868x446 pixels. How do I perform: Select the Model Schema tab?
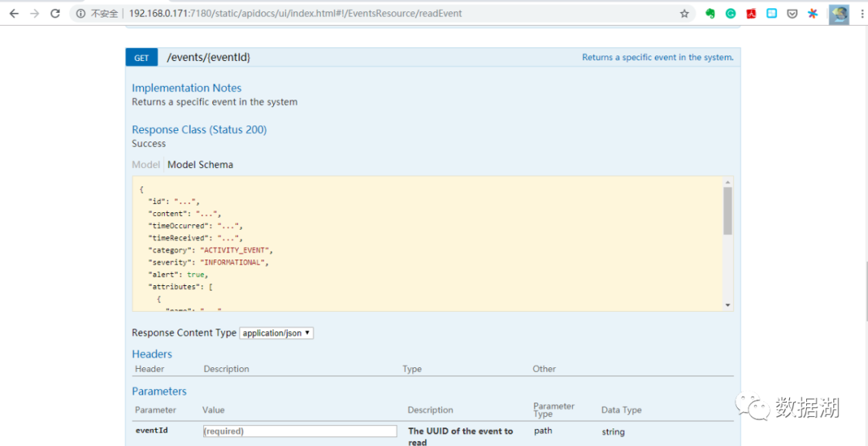point(200,165)
